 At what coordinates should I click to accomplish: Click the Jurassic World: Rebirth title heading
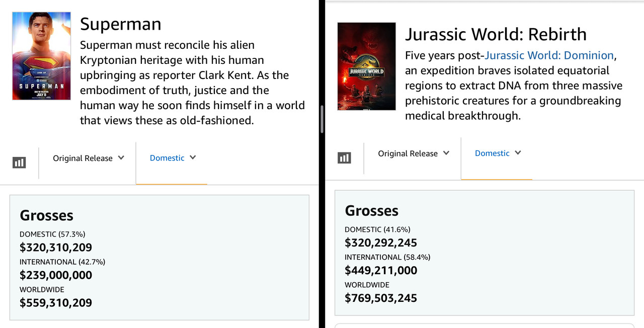[x=496, y=34]
